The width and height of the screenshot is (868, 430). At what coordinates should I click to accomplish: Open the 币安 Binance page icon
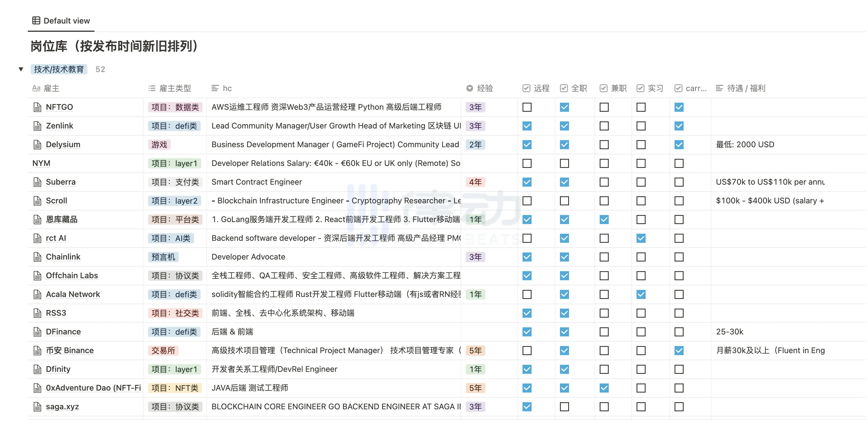click(37, 351)
